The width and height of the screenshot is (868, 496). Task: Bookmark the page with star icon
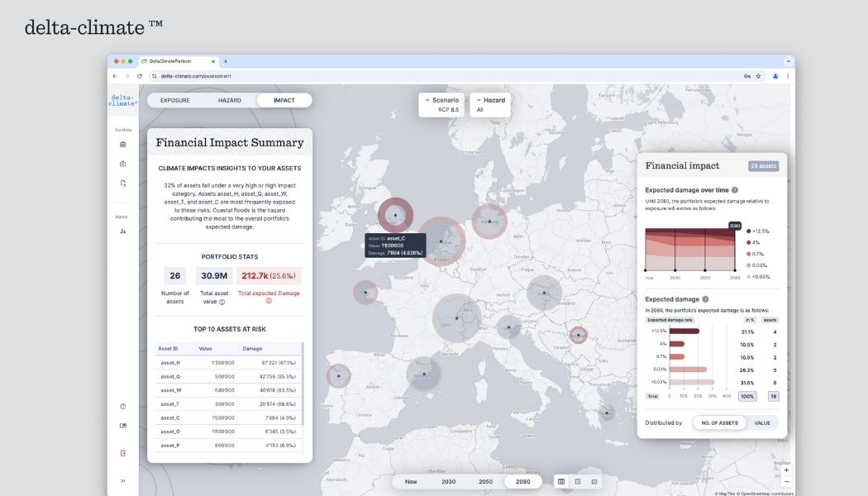[x=758, y=76]
